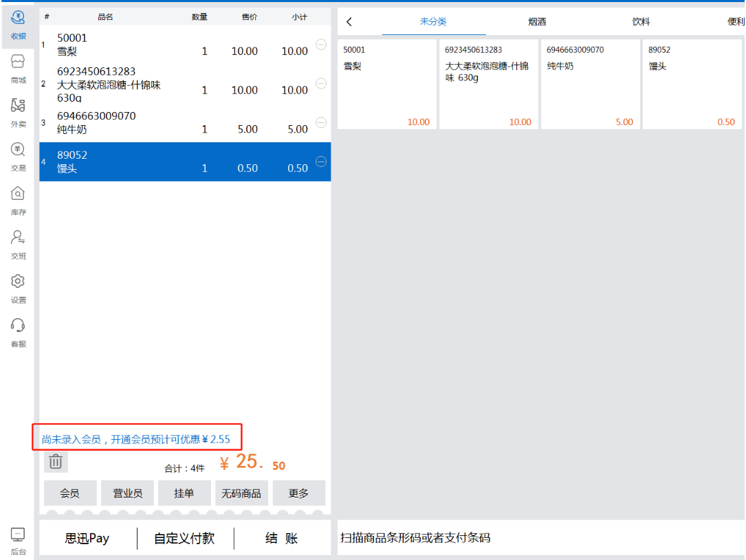Click the 5.00 price in 纯牛奶 cart row

[x=248, y=129]
